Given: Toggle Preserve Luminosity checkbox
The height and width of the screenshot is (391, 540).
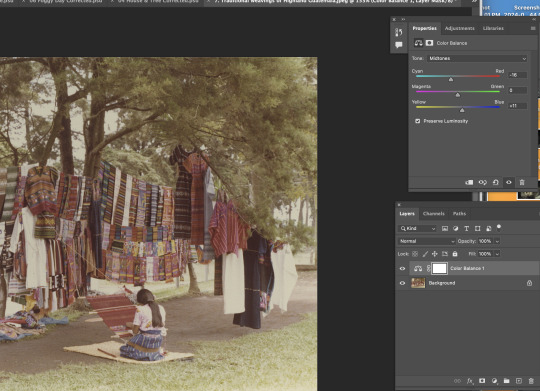Looking at the screenshot, I should [x=418, y=121].
